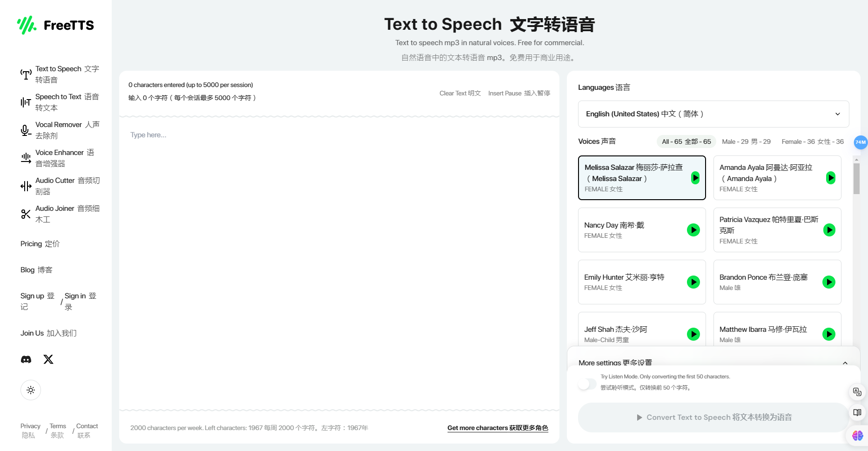Click the Vocal Remover microphone icon
Viewport: 868px width, 451px height.
pyautogui.click(x=26, y=130)
